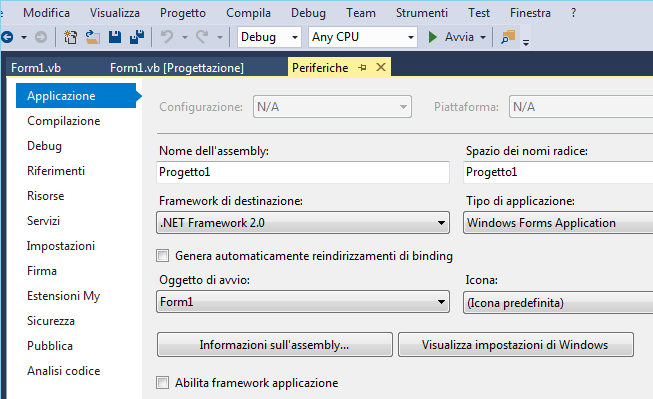Open the ? help menu
The image size is (653, 399).
tap(573, 13)
